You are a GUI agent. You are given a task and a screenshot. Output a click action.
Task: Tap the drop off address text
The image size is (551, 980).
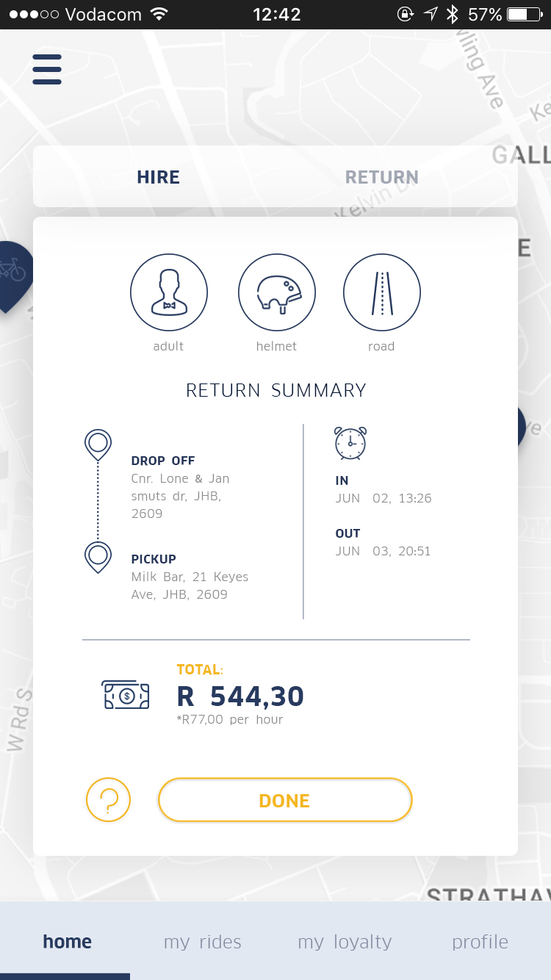(x=181, y=496)
